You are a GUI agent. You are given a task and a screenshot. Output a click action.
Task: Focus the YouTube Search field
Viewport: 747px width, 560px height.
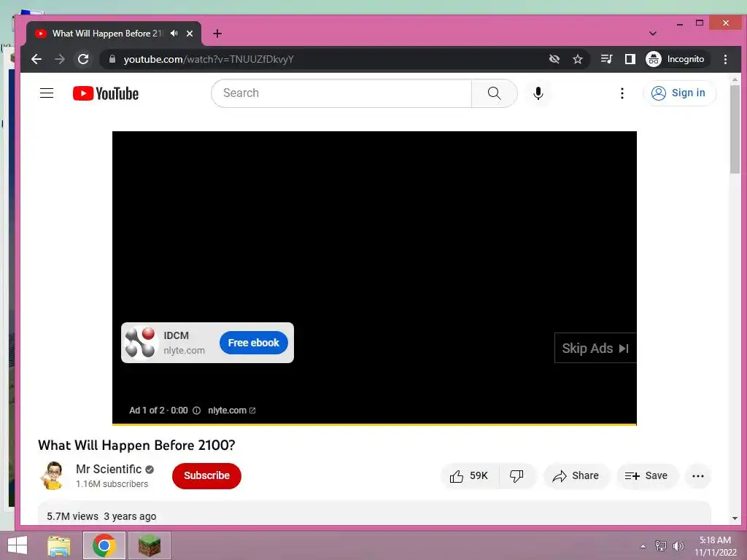point(341,93)
